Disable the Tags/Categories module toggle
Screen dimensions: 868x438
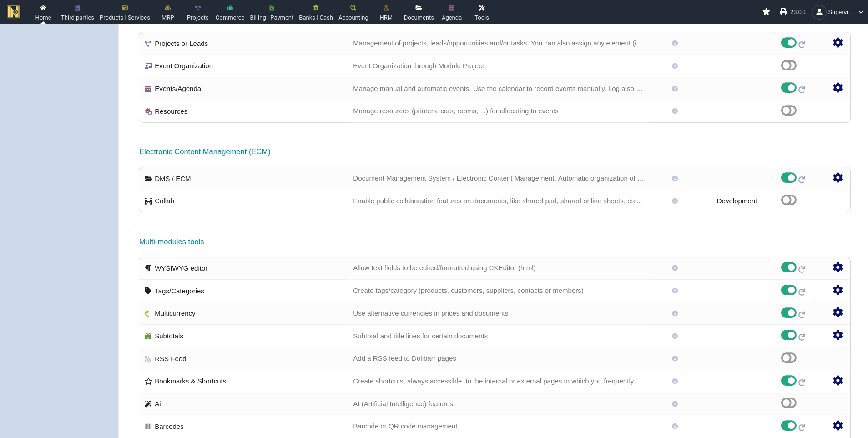[x=788, y=290]
